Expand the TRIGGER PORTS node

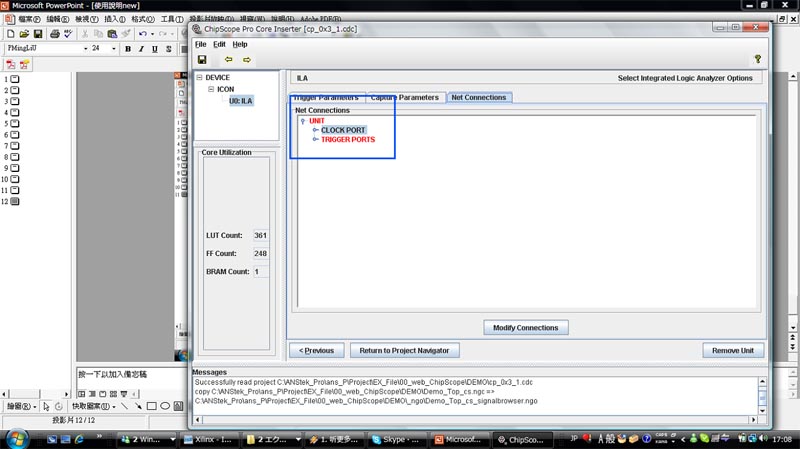(315, 139)
